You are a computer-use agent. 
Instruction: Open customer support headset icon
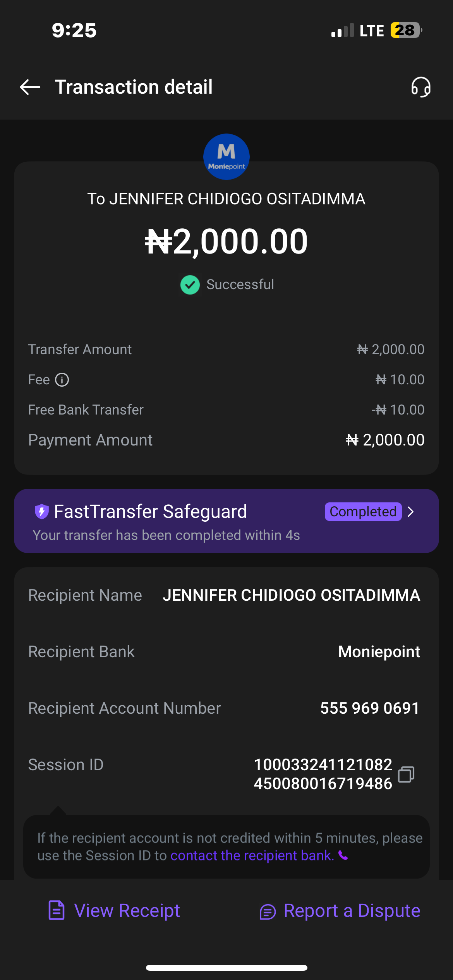(421, 87)
